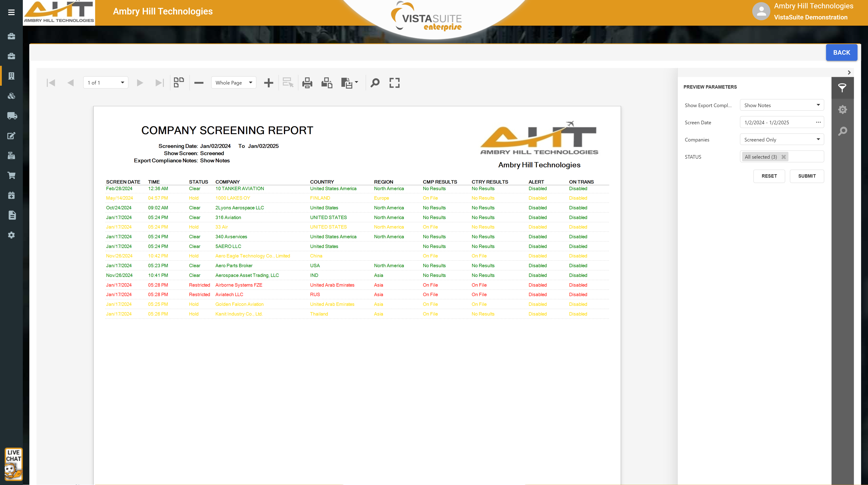This screenshot has width=868, height=485.
Task: Click the blue BACK button
Action: [841, 52]
